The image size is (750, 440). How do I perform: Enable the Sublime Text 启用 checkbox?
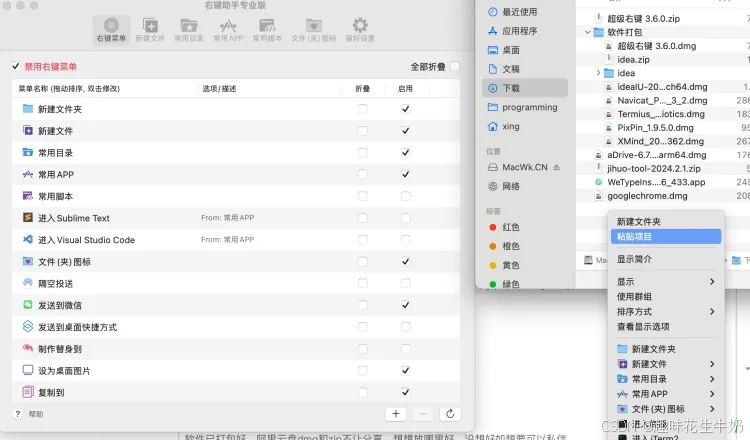tap(406, 218)
